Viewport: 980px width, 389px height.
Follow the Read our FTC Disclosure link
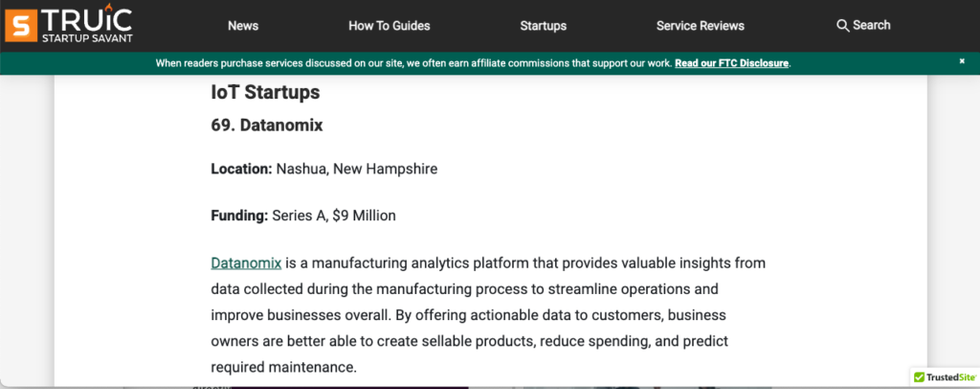click(732, 63)
